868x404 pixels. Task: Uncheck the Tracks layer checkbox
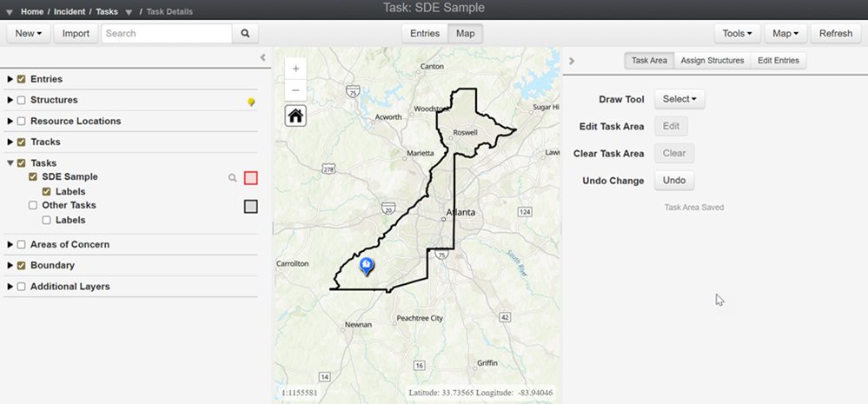21,142
